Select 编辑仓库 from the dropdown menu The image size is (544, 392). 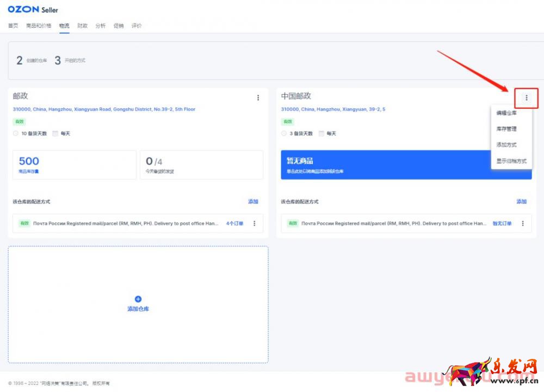[506, 113]
